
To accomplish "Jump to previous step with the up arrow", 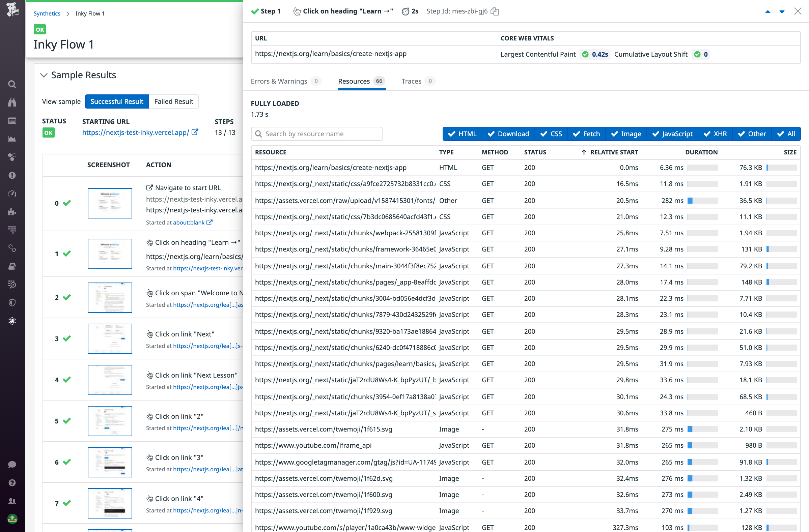I will tap(768, 11).
